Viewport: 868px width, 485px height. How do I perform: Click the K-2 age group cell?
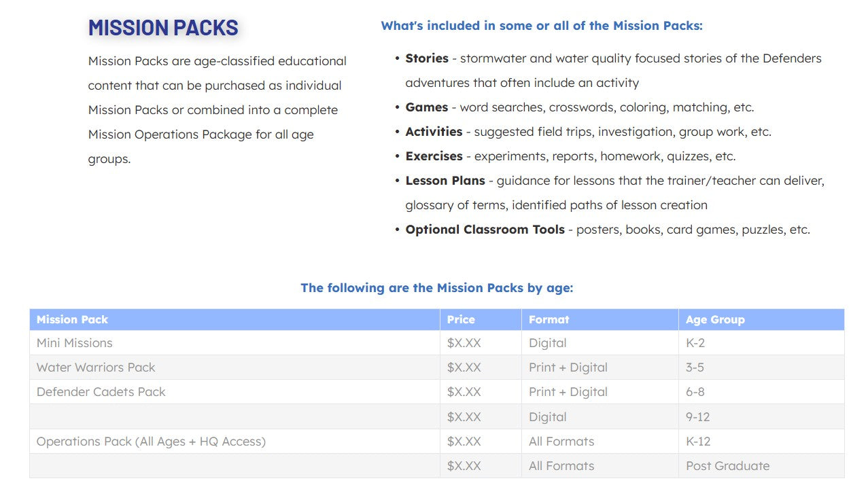coord(695,343)
